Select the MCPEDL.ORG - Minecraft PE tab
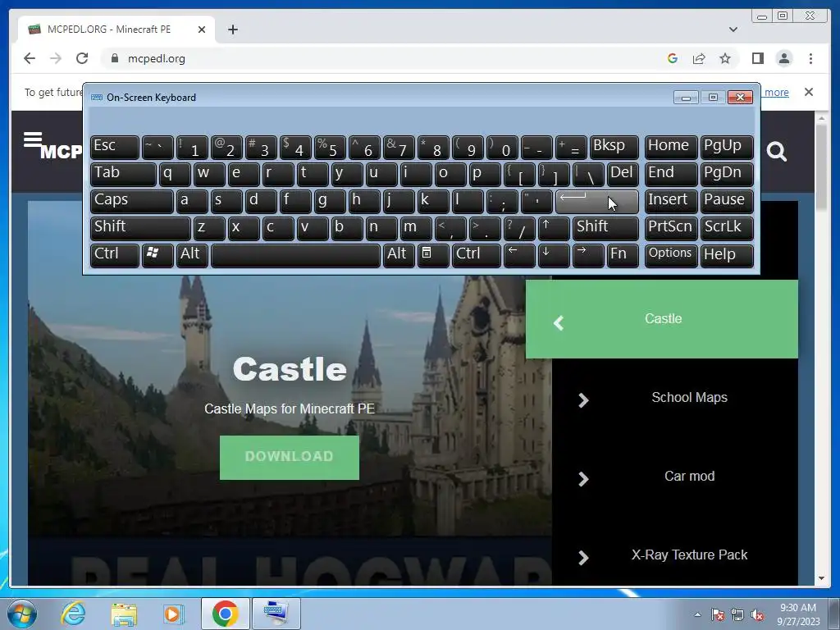This screenshot has width=840, height=630. coord(116,30)
